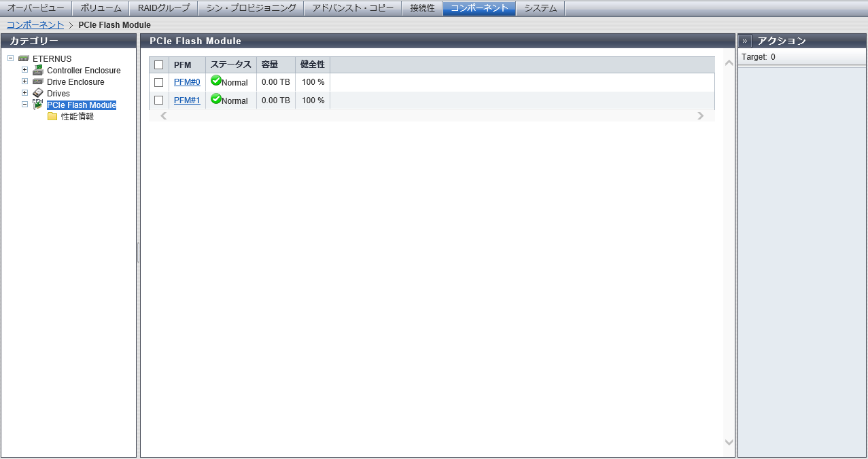Collapse the ETERNUS root tree node
Image resolution: width=868 pixels, height=459 pixels.
click(x=11, y=58)
